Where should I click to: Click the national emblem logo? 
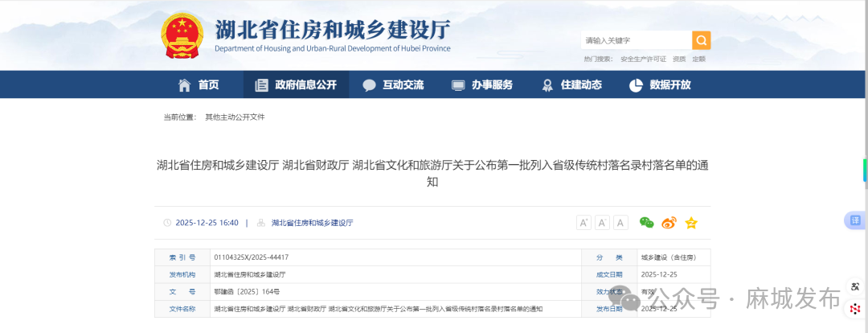184,35
